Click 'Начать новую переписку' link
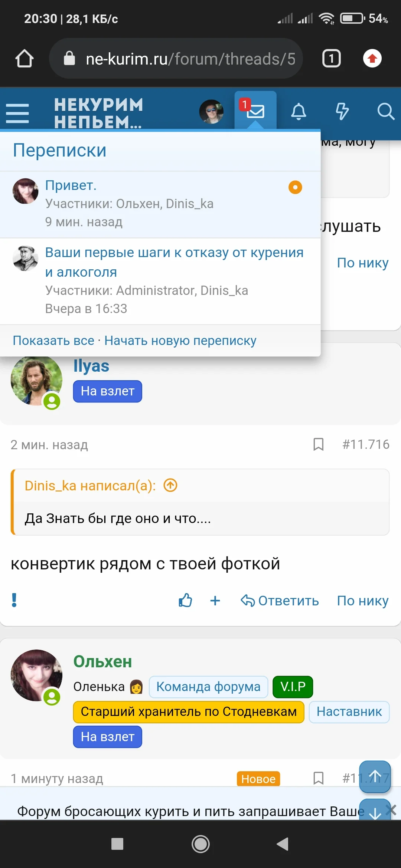Image resolution: width=401 pixels, height=868 pixels. [180, 341]
